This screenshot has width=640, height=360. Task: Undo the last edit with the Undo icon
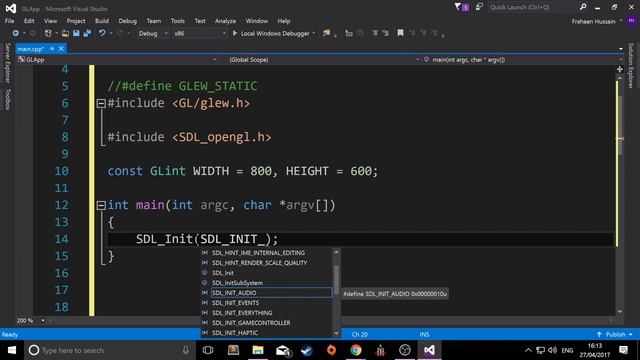click(102, 33)
